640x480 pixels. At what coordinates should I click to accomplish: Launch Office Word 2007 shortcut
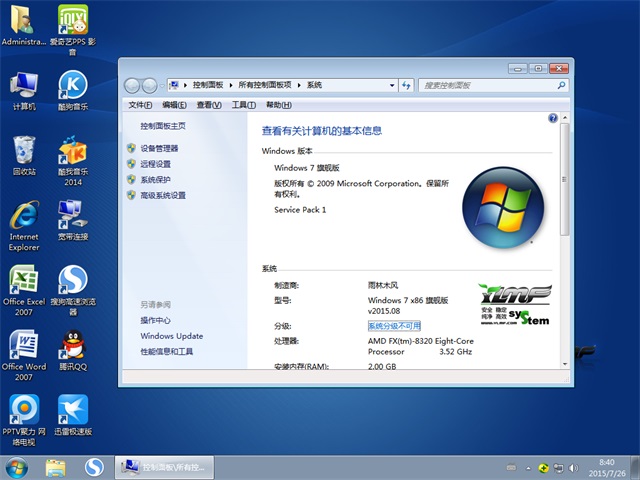tap(24, 356)
